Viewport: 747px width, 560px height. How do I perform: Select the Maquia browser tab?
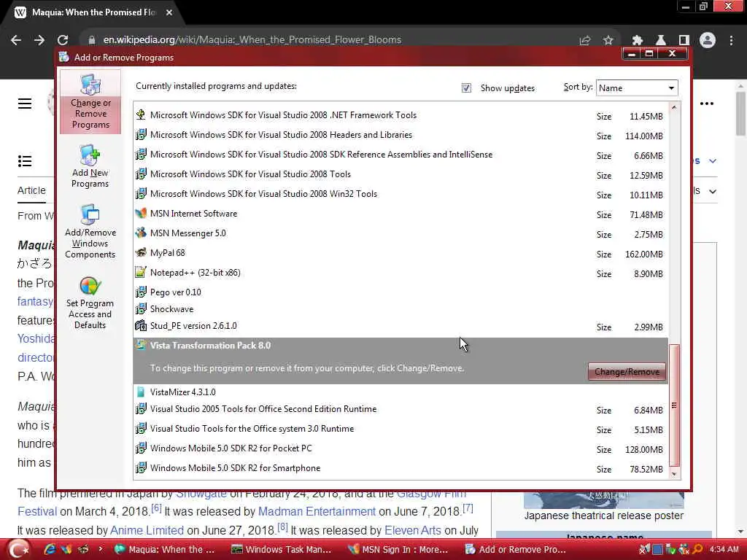[x=93, y=12]
